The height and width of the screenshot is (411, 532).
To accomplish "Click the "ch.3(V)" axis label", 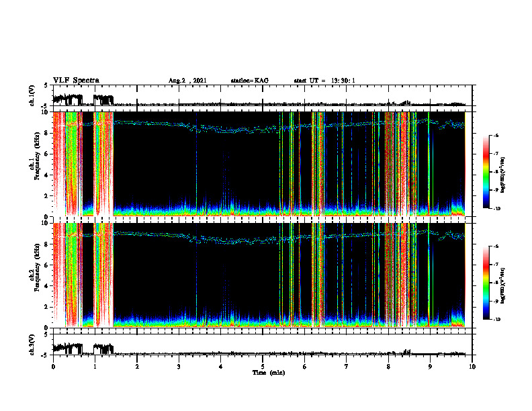I will [x=32, y=345].
